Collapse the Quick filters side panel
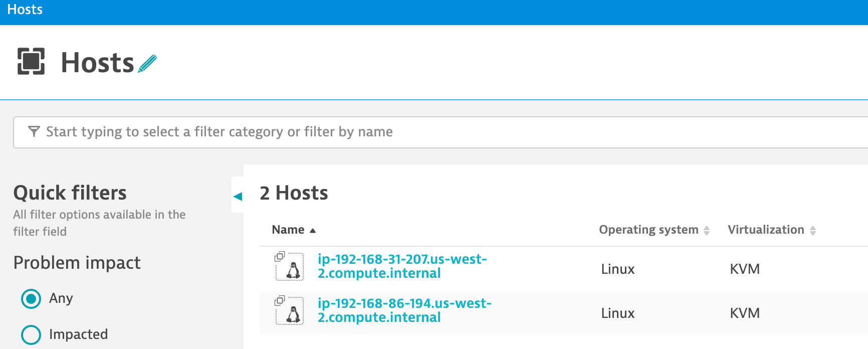 238,196
